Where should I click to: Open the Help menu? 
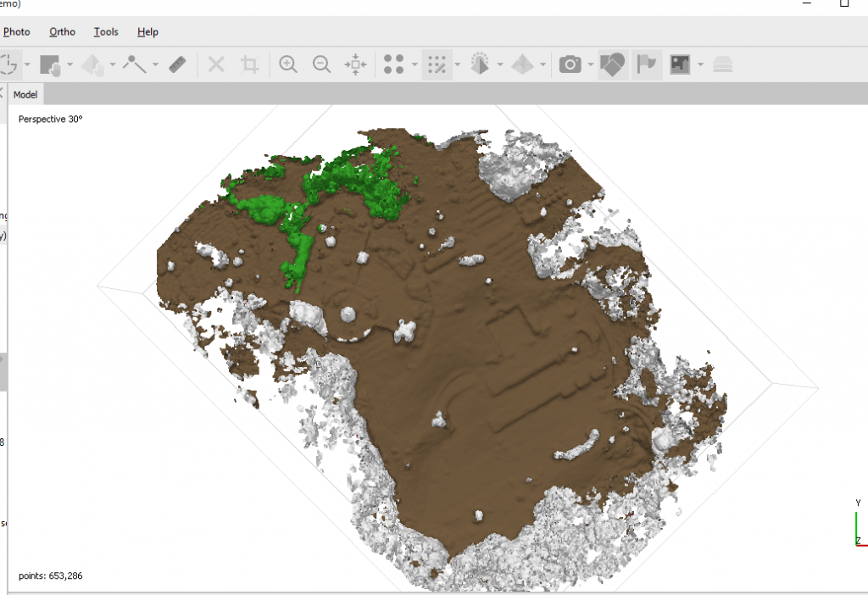(147, 32)
